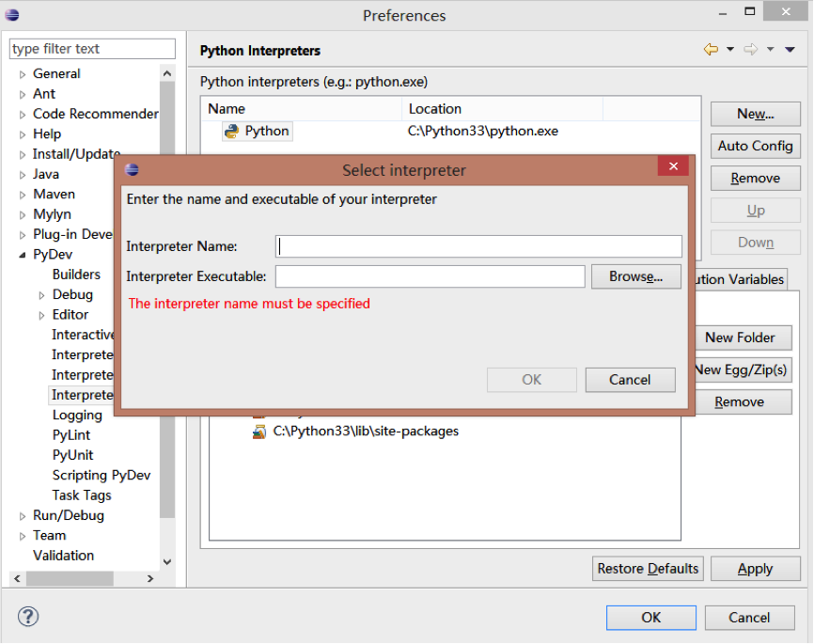Select Builders under PyDev
The image size is (814, 644).
pyautogui.click(x=76, y=275)
